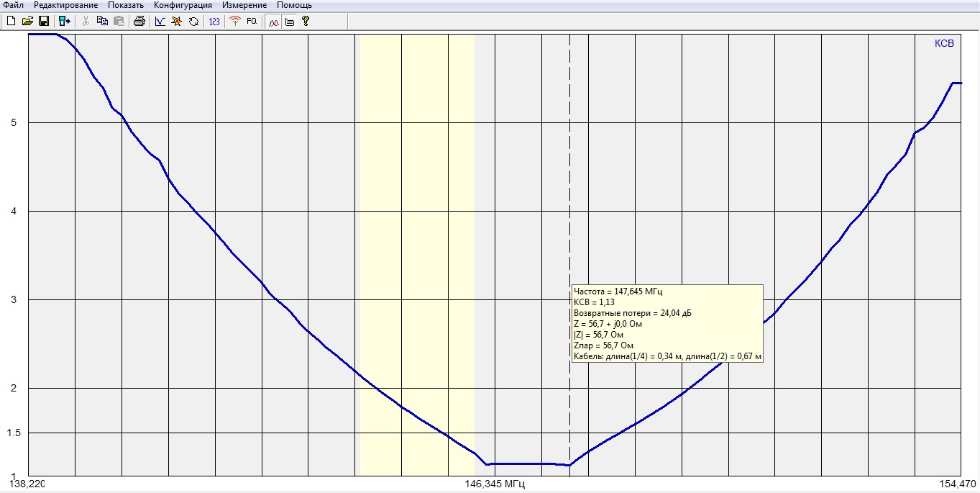Open a file with the folder icon
This screenshot has width=980, height=493.
click(x=27, y=22)
